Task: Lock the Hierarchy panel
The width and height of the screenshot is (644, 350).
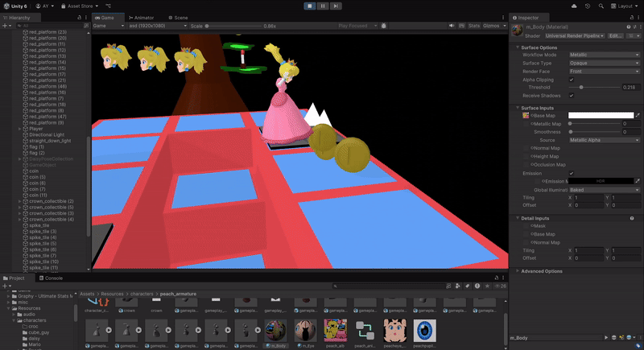Action: click(x=79, y=18)
